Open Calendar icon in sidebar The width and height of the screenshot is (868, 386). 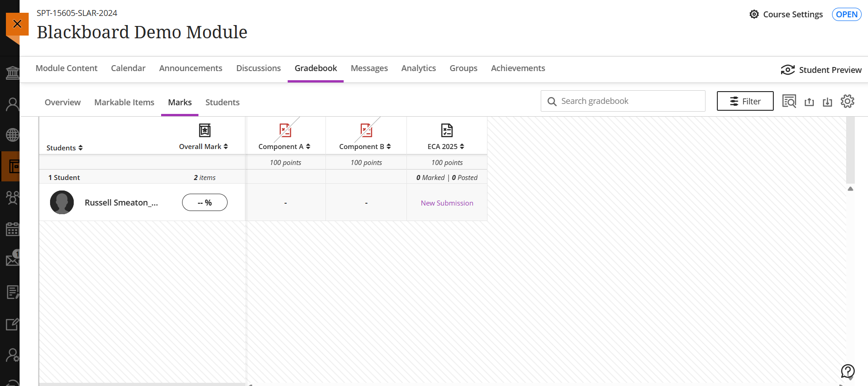(x=13, y=229)
